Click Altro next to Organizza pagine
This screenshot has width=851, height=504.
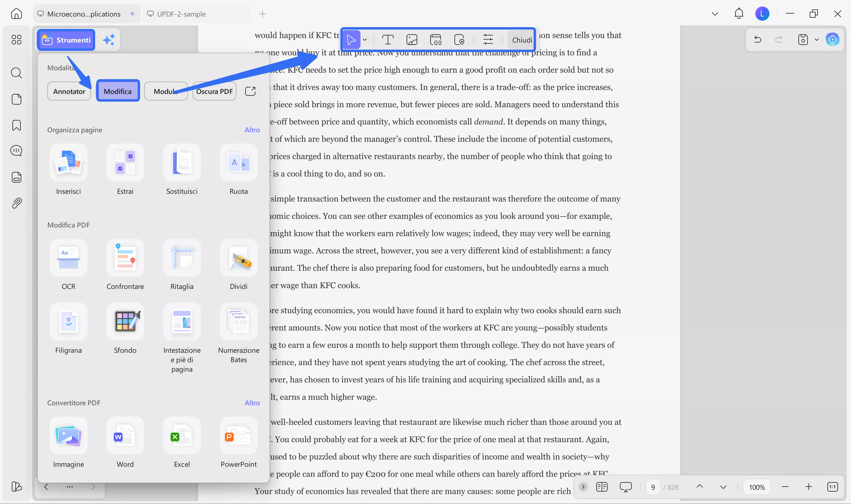pyautogui.click(x=252, y=130)
